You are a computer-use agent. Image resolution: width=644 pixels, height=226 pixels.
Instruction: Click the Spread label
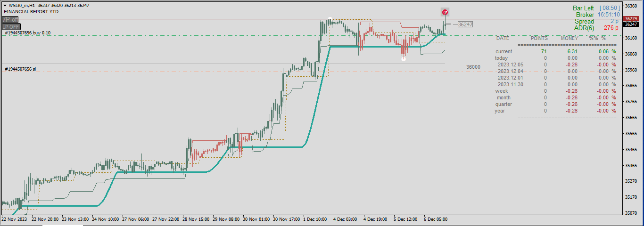pos(585,21)
